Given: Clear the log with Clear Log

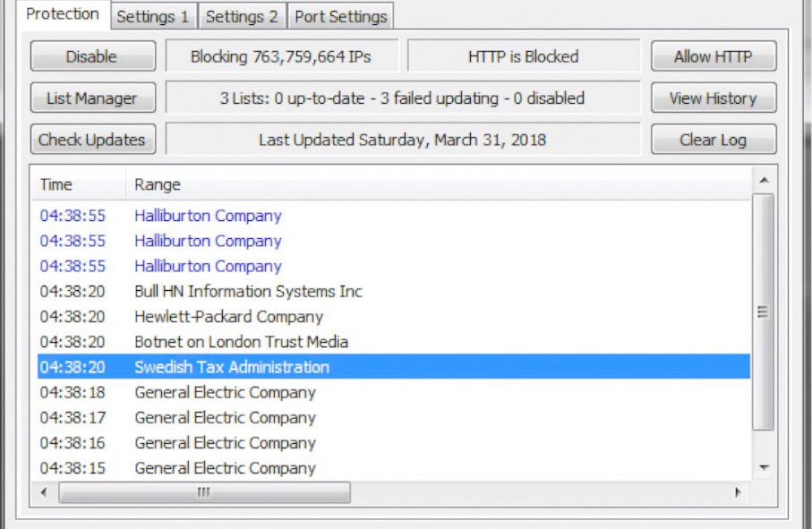Looking at the screenshot, I should click(x=713, y=140).
